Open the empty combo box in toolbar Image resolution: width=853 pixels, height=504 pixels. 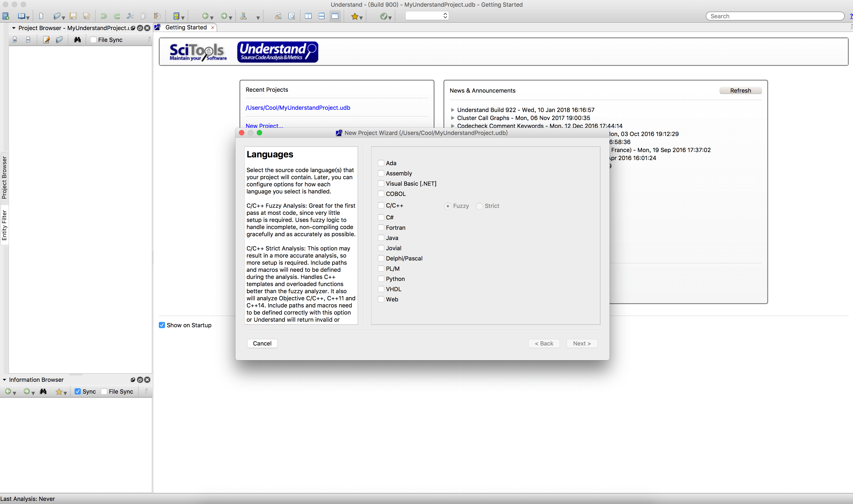[427, 16]
